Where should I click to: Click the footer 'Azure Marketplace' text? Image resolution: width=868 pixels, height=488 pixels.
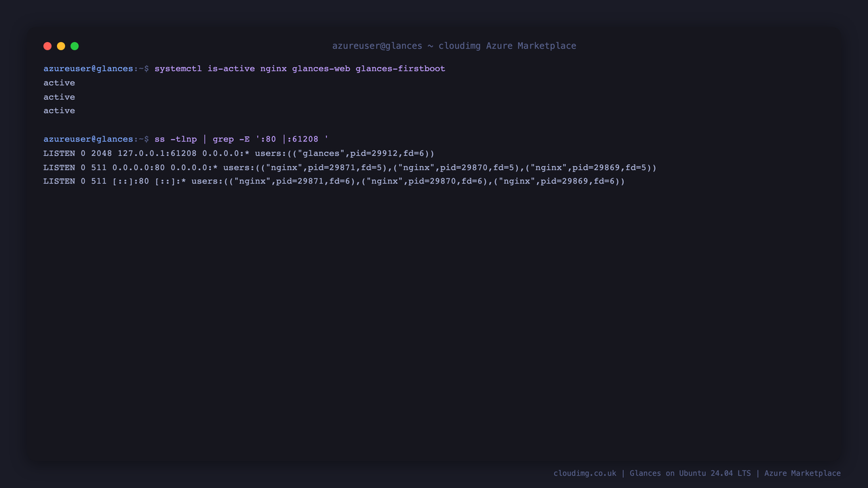[x=802, y=473]
